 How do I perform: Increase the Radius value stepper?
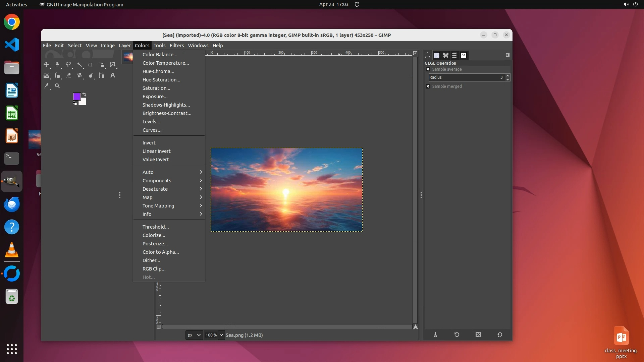click(x=507, y=75)
